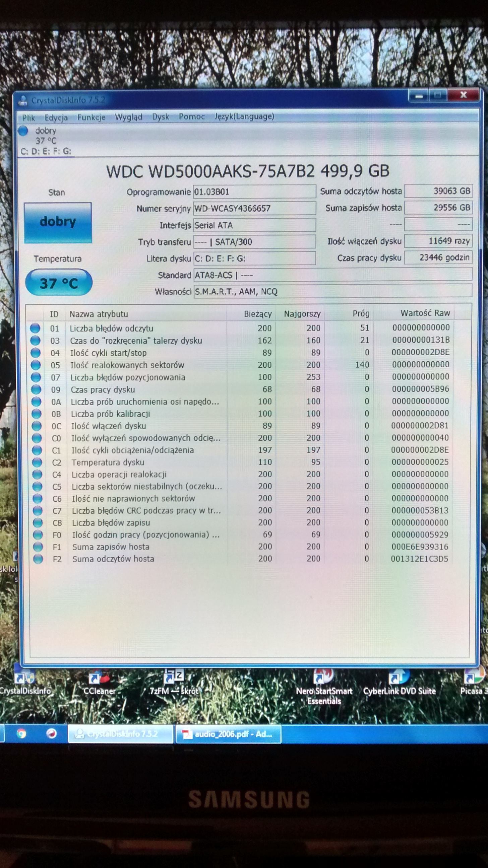488x868 pixels.
Task: Click the Standard field ATA8-ACS
Action: click(x=332, y=275)
